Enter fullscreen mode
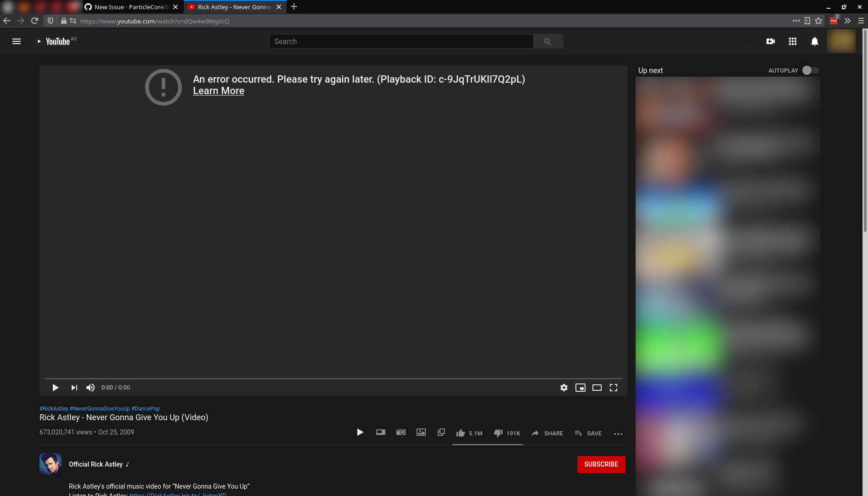The width and height of the screenshot is (868, 496). click(614, 388)
